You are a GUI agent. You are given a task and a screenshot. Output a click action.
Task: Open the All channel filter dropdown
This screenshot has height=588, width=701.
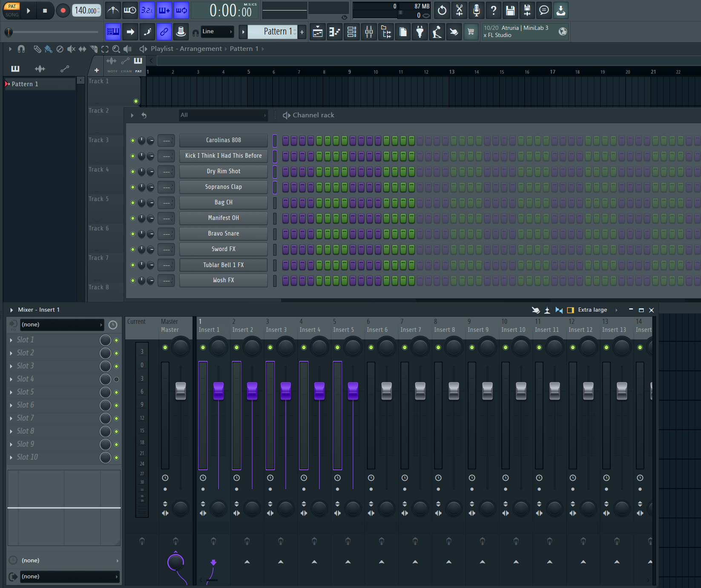click(x=223, y=115)
